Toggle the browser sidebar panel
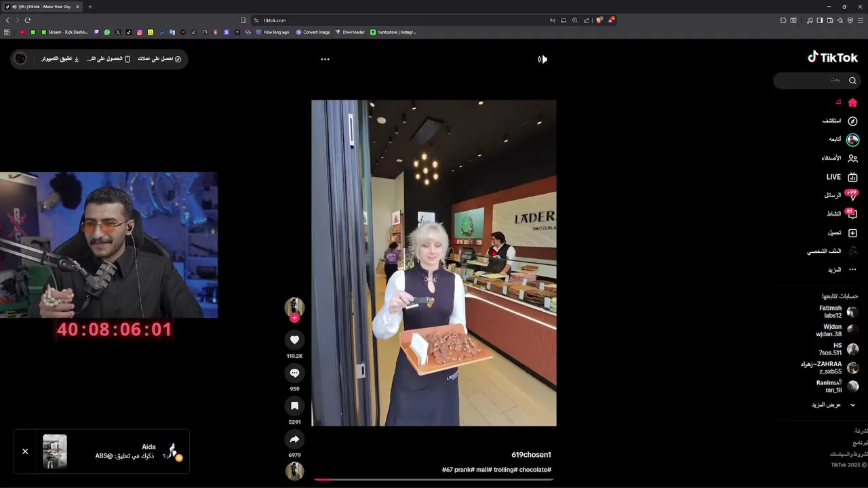Image resolution: width=868 pixels, height=488 pixels. [820, 20]
